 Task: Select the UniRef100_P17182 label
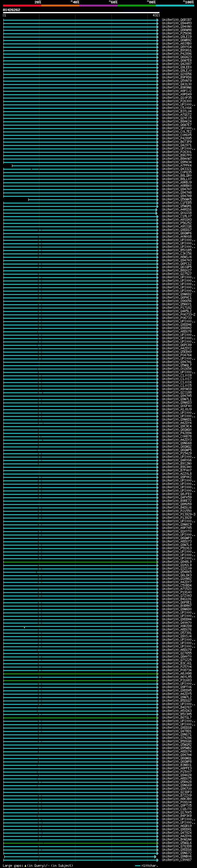[176, 308]
